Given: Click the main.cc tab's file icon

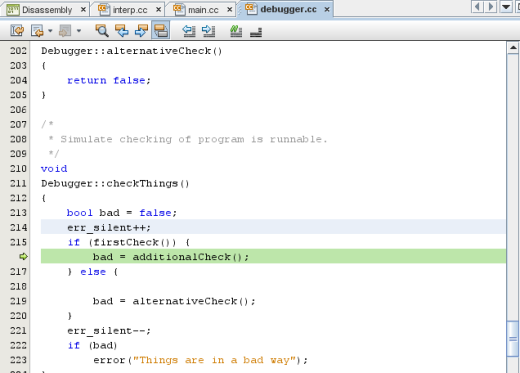Looking at the screenshot, I should tap(179, 9).
